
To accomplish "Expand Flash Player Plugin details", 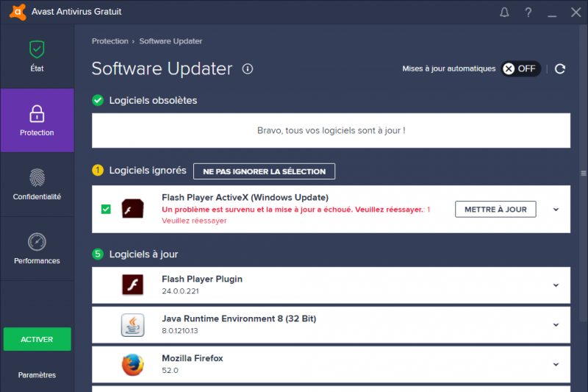I will [x=556, y=285].
